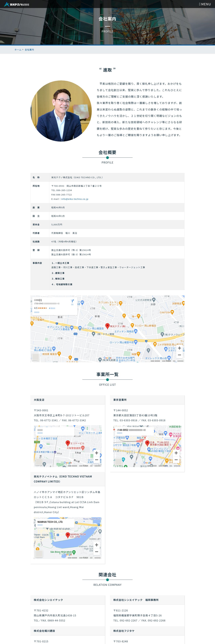
Task: Go to ホーム via breadcrumb
Action: point(18,50)
